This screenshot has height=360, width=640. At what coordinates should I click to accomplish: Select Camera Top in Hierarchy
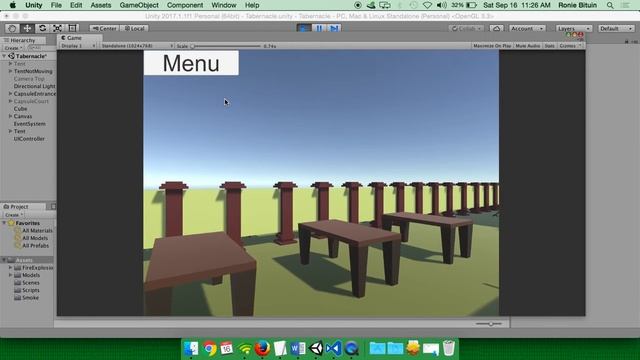click(29, 79)
